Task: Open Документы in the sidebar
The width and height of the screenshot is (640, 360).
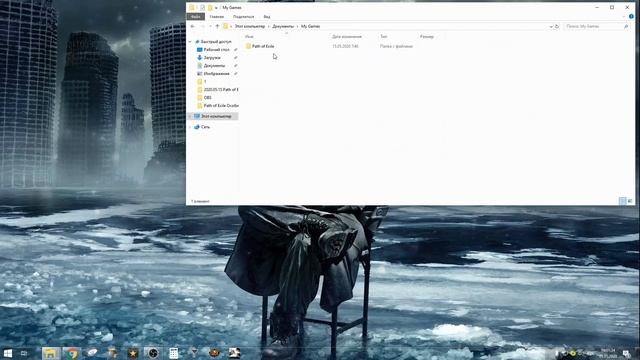Action: (211, 65)
